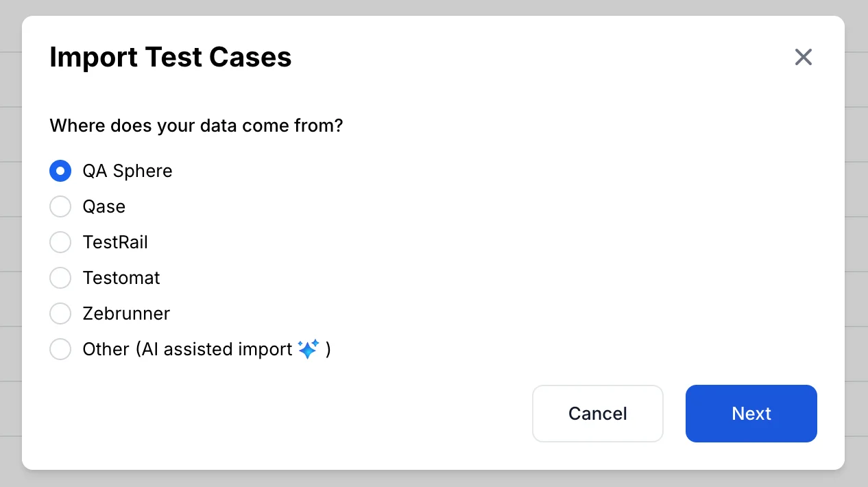
Task: Choose the Zebrunner radio button
Action: click(x=60, y=313)
